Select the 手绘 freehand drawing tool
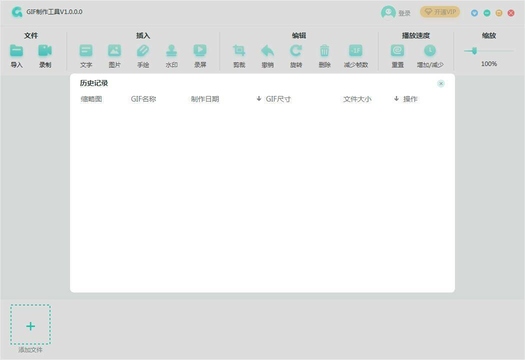This screenshot has height=360, width=525. tap(143, 51)
